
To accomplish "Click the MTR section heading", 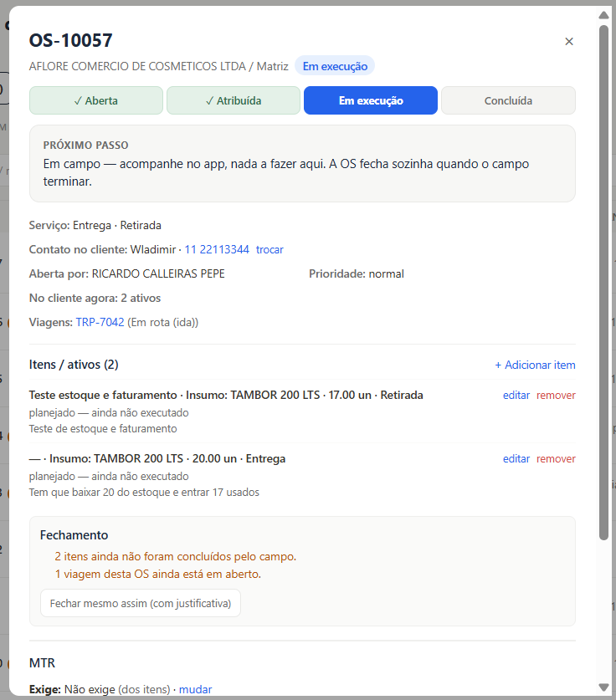I will pos(42,663).
